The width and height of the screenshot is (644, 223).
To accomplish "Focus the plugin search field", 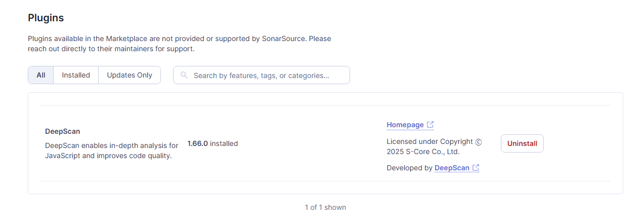I will click(x=262, y=75).
